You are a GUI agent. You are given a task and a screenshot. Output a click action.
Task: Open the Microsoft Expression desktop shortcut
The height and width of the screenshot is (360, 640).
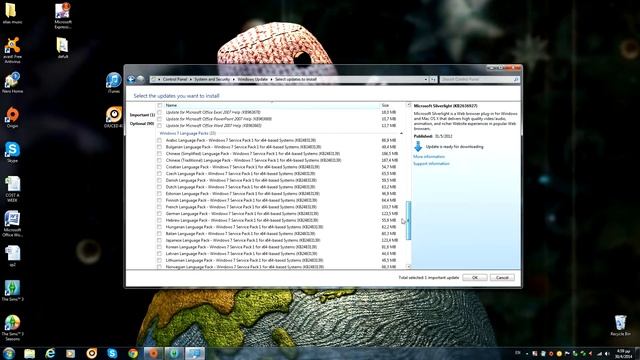(62, 16)
